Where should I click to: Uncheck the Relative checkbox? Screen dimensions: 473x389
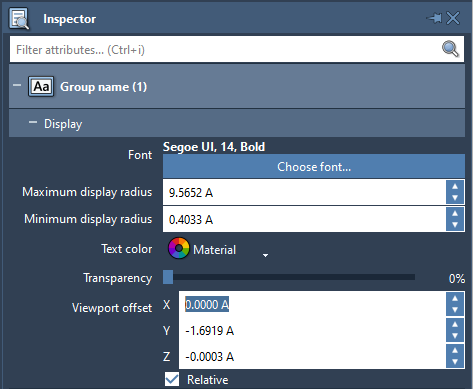pyautogui.click(x=172, y=379)
